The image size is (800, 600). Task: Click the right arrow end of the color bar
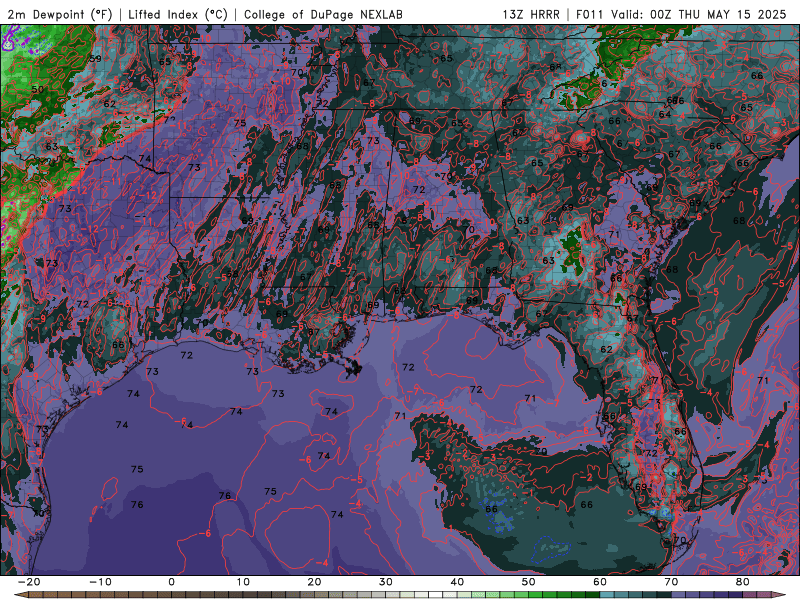[x=779, y=595]
